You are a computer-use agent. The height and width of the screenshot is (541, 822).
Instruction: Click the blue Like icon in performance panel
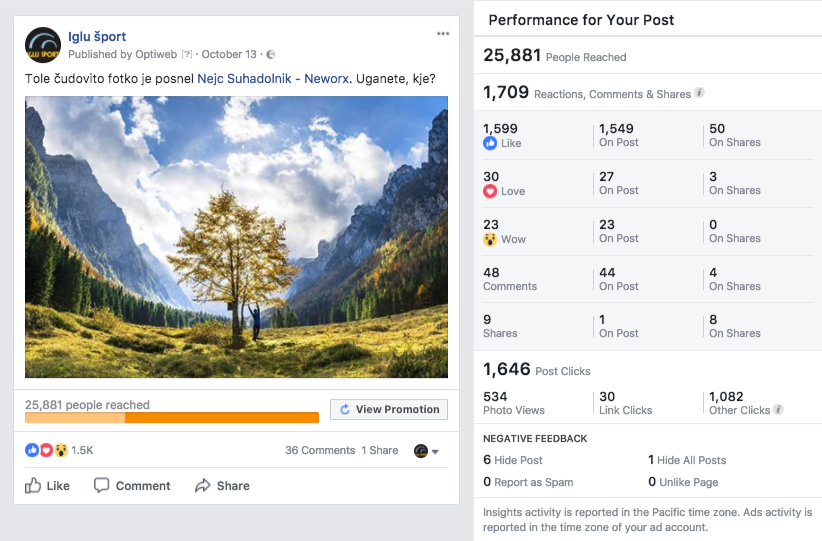click(x=490, y=143)
